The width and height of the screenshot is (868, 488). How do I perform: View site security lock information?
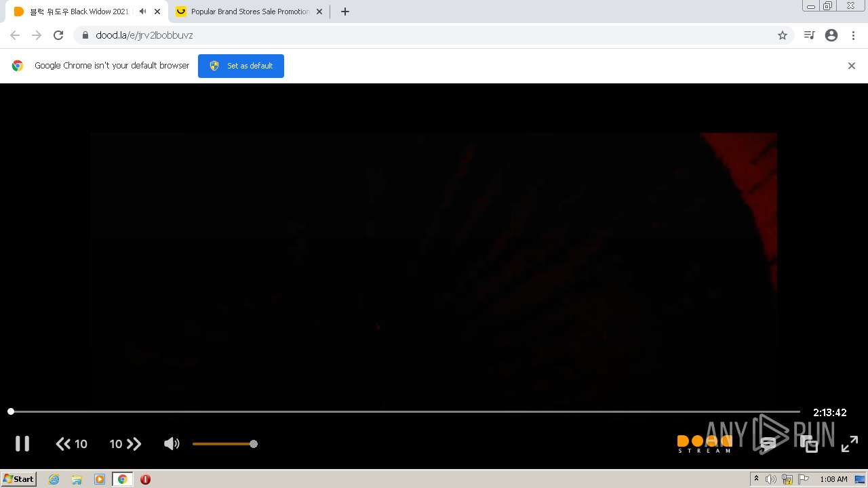[x=85, y=35]
